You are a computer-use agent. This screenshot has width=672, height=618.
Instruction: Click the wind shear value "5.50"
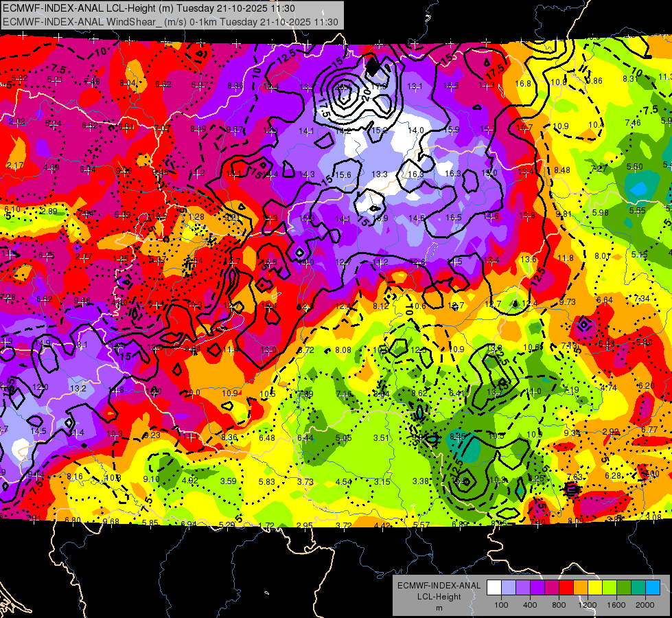pos(635,166)
